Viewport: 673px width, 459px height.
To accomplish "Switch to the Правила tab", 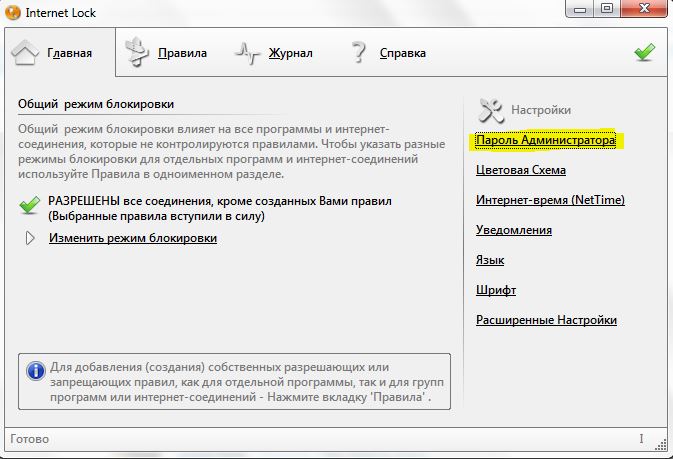I will (x=181, y=53).
